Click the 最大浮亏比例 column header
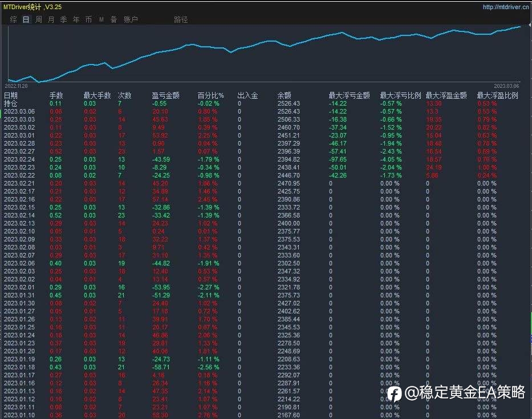Image resolution: width=532 pixels, height=419 pixels. pos(400,95)
